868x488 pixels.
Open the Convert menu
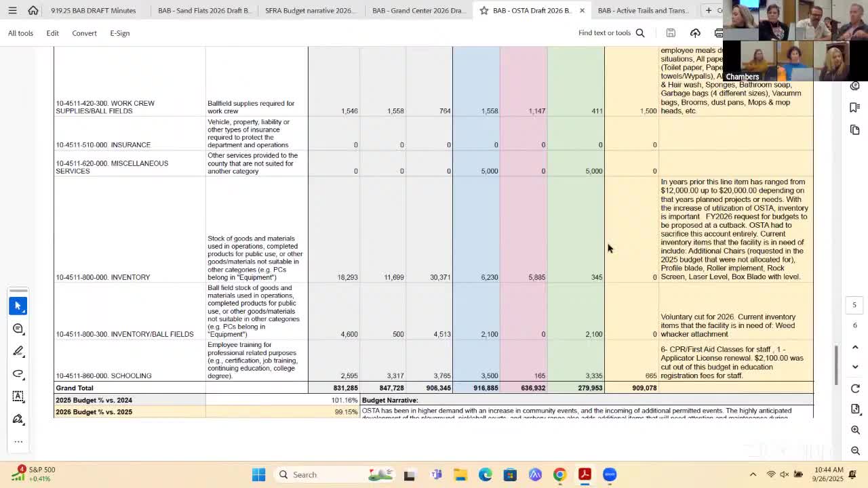tap(84, 33)
